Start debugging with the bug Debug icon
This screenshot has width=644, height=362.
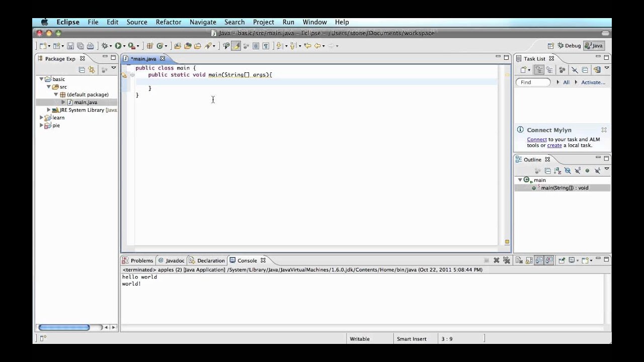tap(105, 46)
